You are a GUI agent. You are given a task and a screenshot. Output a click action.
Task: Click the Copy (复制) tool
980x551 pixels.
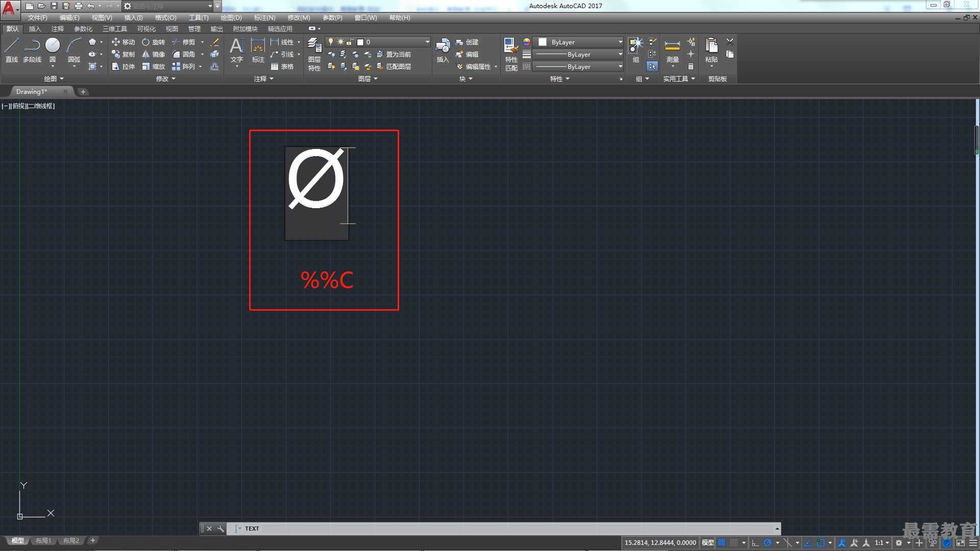coord(123,55)
